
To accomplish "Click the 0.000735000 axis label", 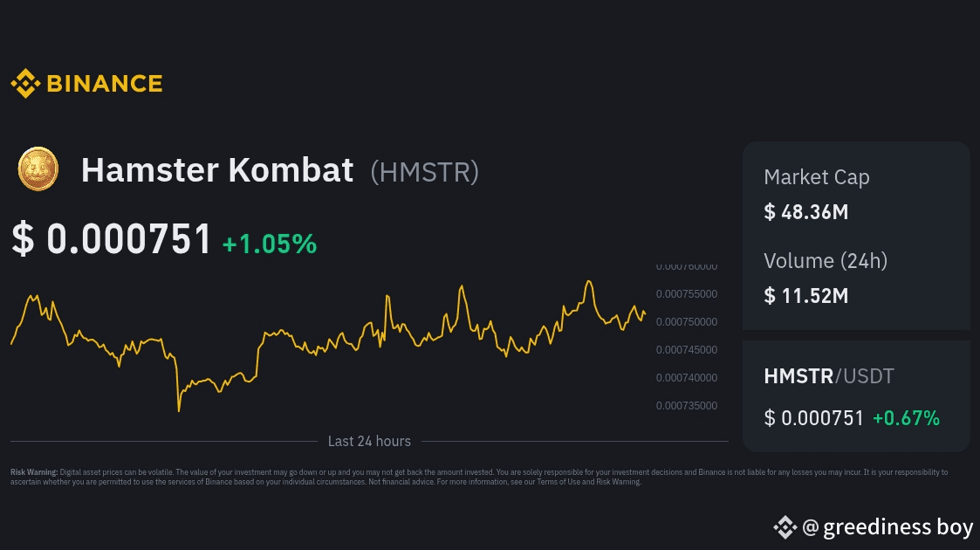I will 687,406.
